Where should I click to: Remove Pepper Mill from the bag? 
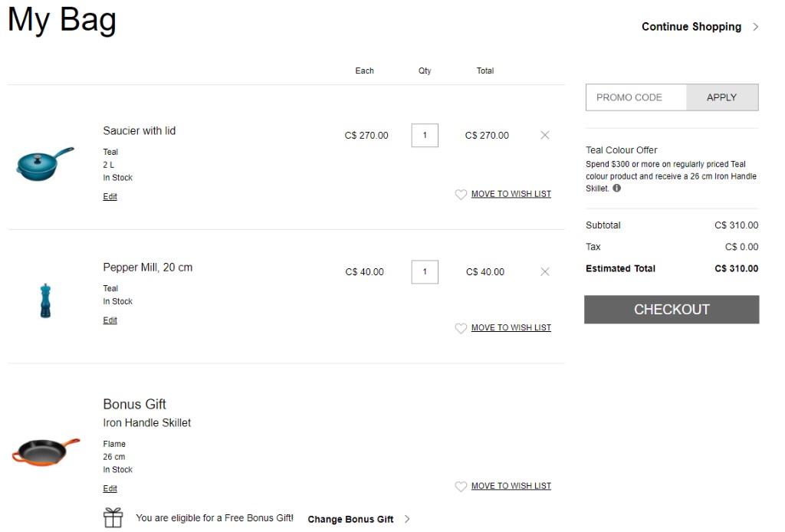[x=545, y=272]
